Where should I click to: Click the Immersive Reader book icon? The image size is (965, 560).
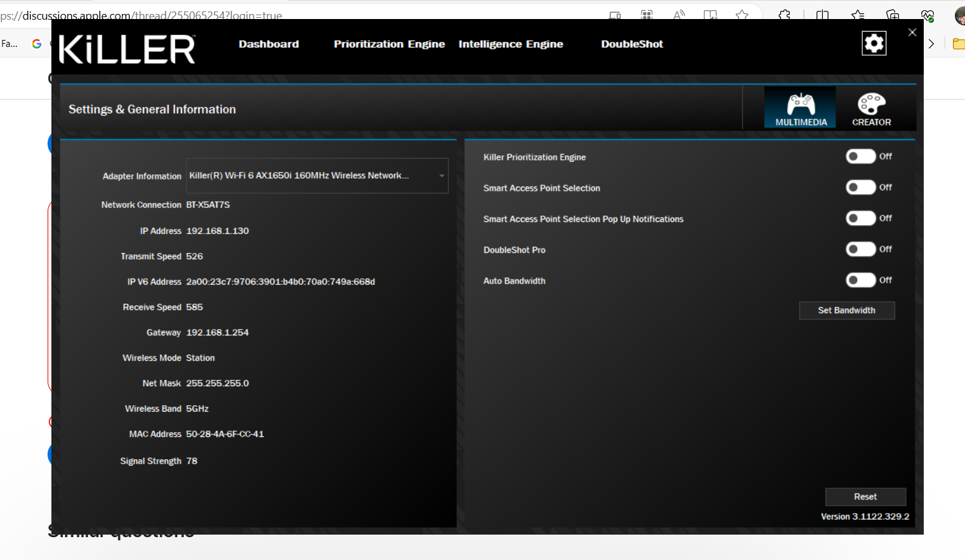pos(711,15)
